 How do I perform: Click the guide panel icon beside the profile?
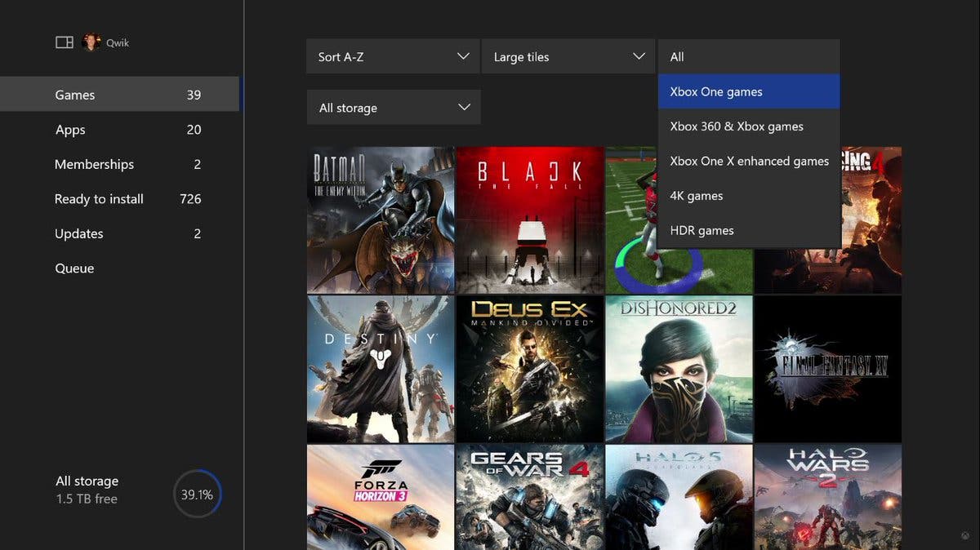click(65, 42)
